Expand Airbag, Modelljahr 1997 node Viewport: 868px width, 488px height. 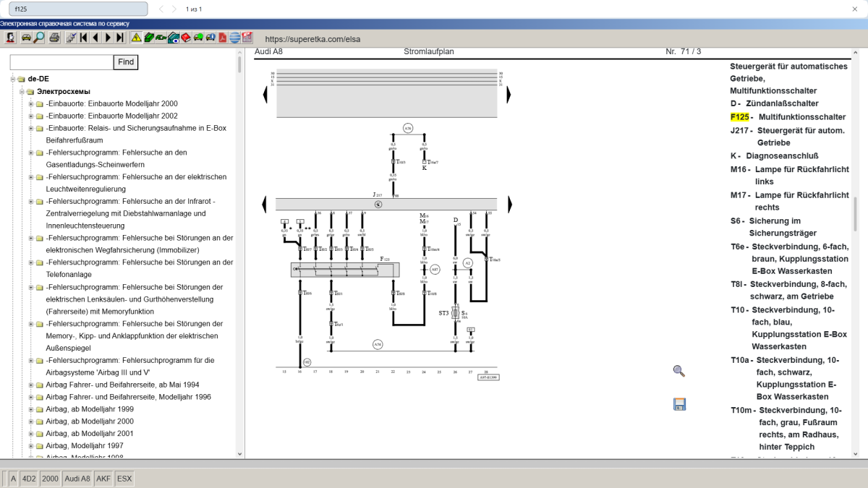[x=31, y=447]
